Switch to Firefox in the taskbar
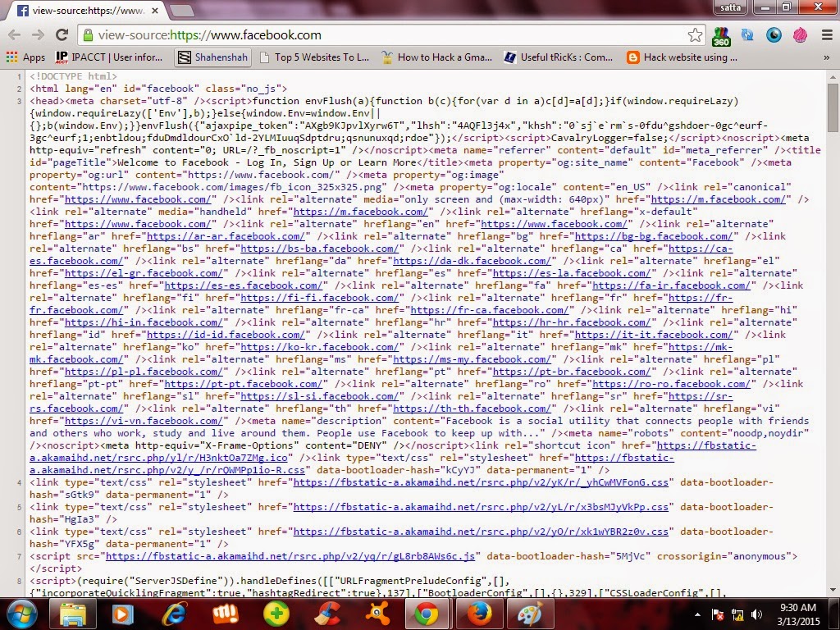 479,614
